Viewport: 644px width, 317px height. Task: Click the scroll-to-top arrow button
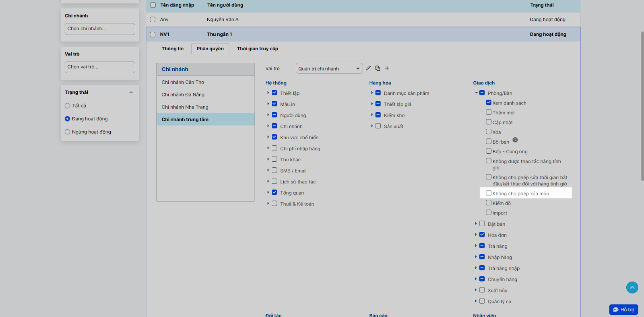point(632,287)
